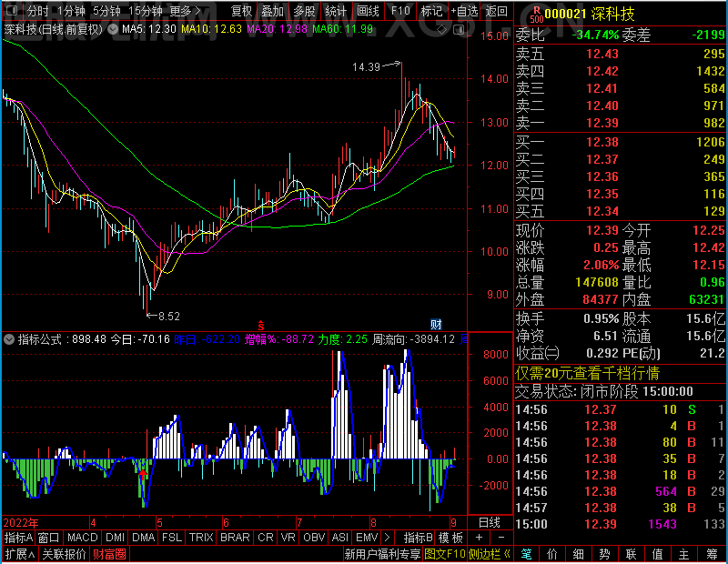Switch the indicator to TRIX

pyautogui.click(x=201, y=538)
